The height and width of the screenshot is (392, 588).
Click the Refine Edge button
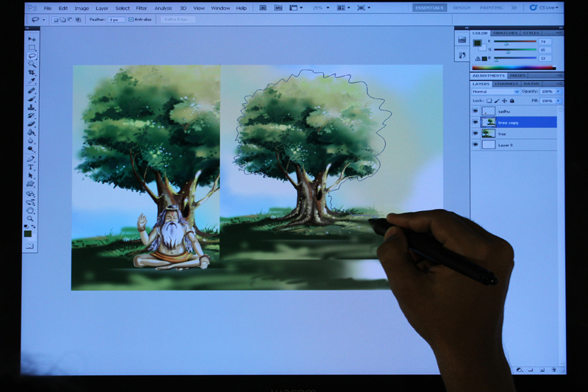click(x=178, y=20)
